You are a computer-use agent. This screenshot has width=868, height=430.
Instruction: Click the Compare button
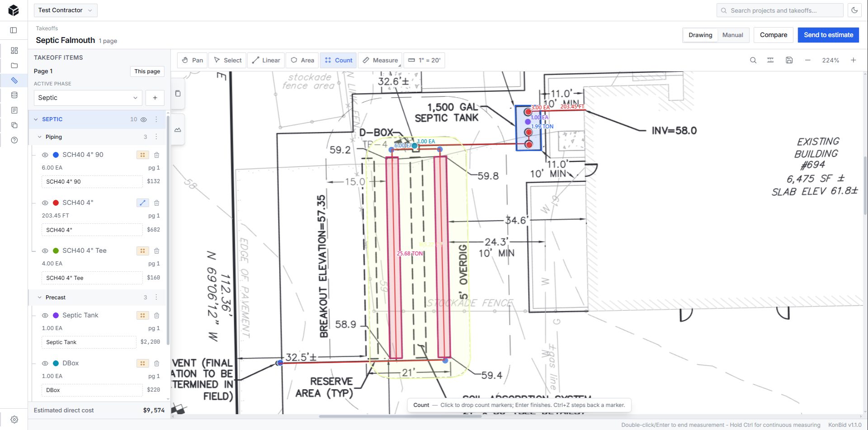[773, 35]
